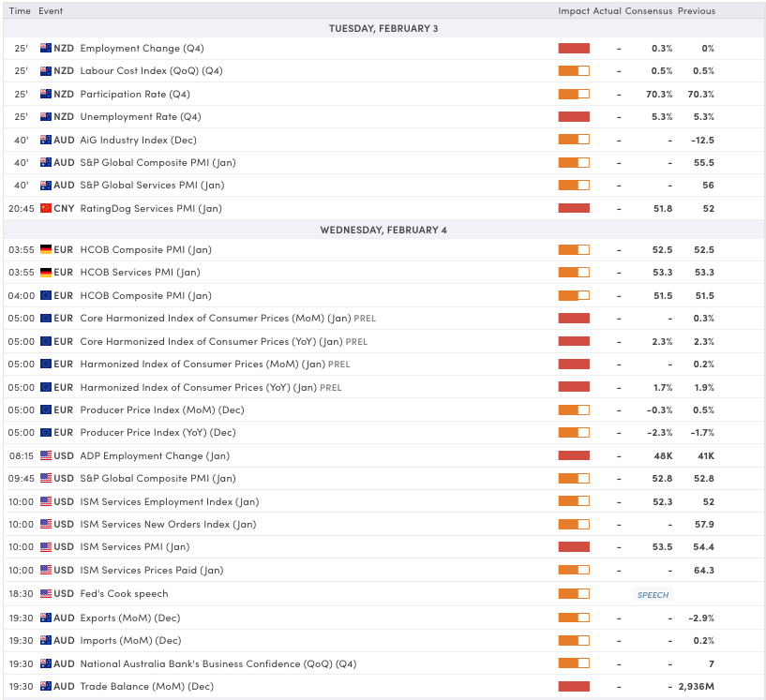
Task: Click the US flag next to ADP Employment Change
Action: [46, 455]
